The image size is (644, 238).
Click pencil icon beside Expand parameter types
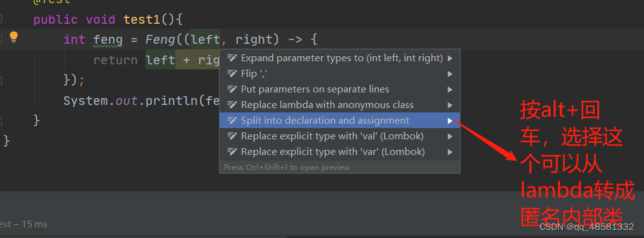coord(233,58)
